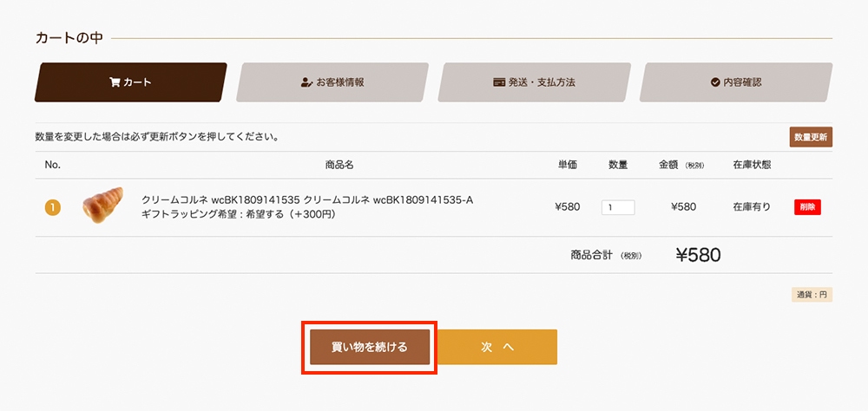Go to the 発送・支払方法 step tab

(534, 82)
